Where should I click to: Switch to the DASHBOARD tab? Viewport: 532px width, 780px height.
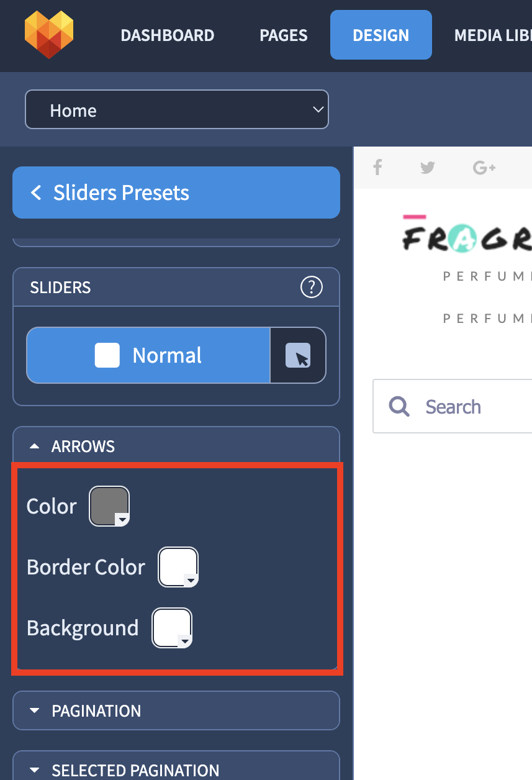tap(168, 35)
